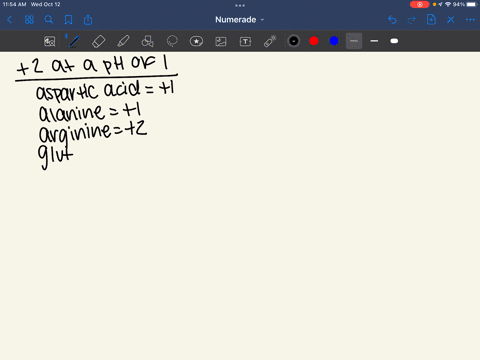480x360 pixels.
Task: Choose the black pen color
Action: pyautogui.click(x=294, y=41)
